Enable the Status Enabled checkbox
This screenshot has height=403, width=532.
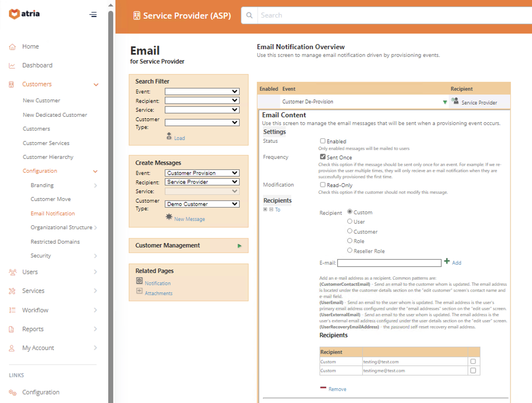coord(323,141)
